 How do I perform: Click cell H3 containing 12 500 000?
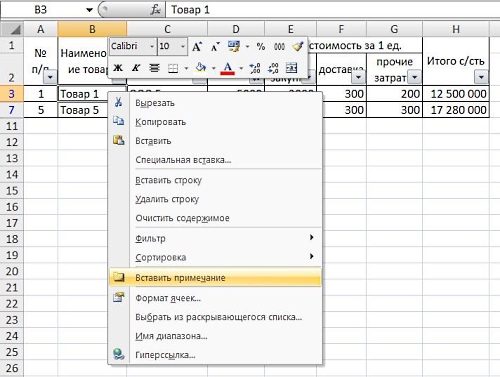click(456, 94)
